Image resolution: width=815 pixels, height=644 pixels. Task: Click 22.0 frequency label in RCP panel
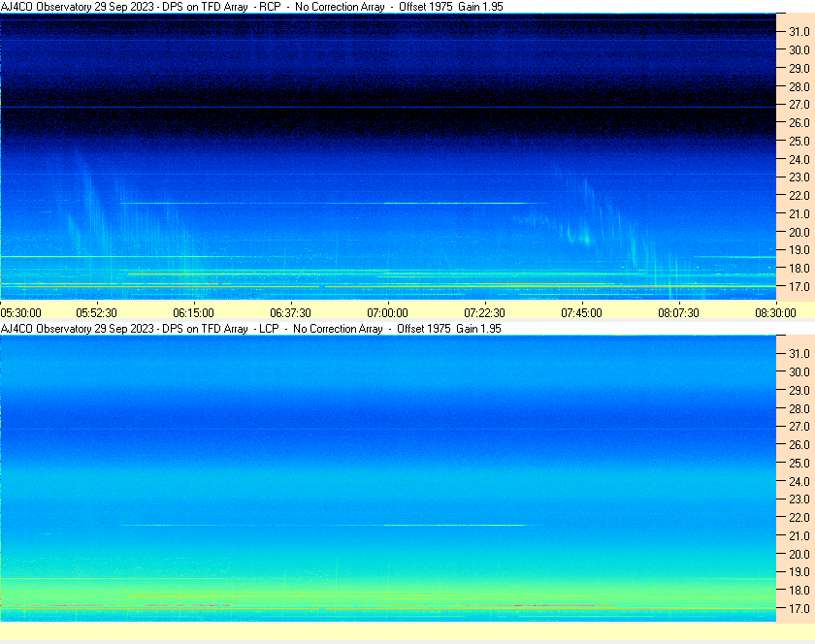click(x=799, y=196)
